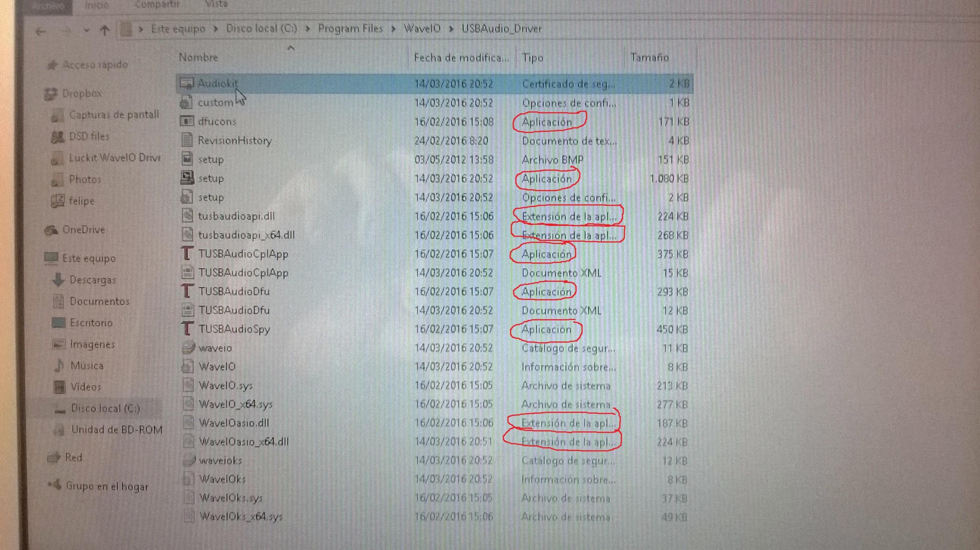Open 'Unidad de BD-ROM' in sidebar
Image resolution: width=980 pixels, height=550 pixels.
[117, 430]
